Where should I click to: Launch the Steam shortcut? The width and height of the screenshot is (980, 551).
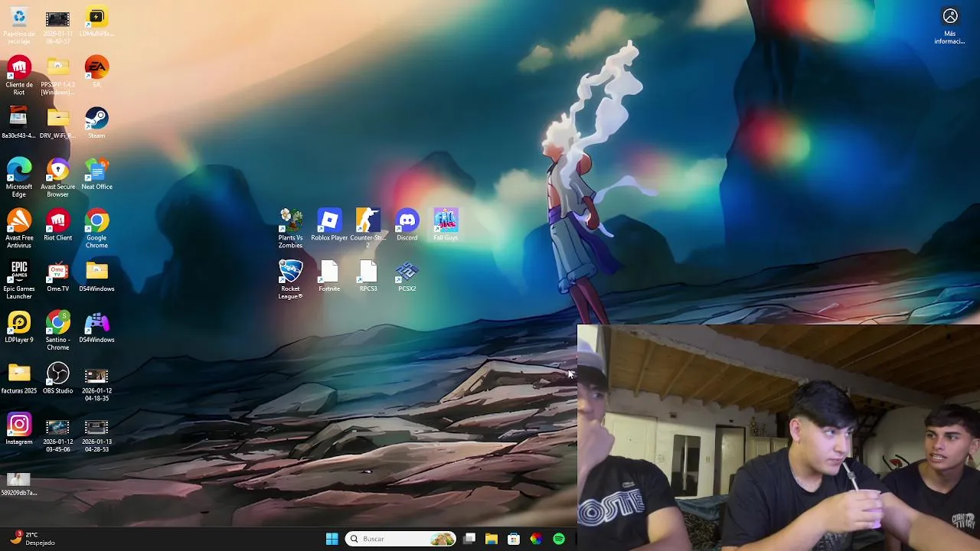[96, 122]
